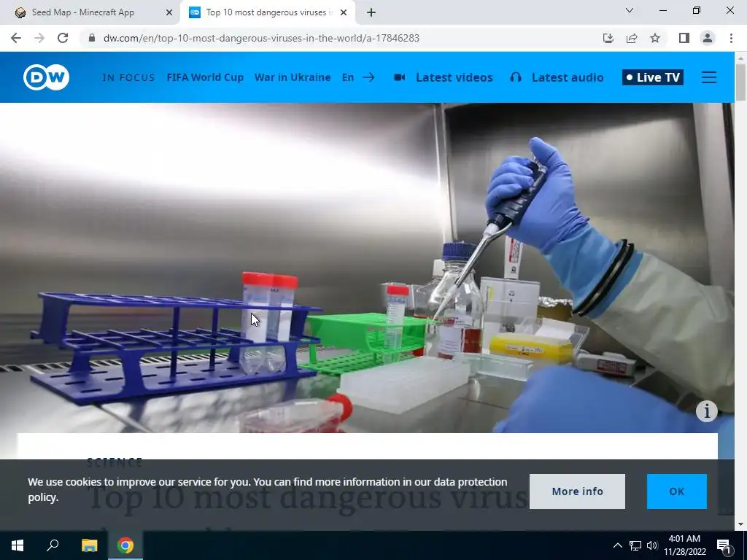Click the taskbar clock showing 4:01 AM
Screen dimensions: 747x560
click(684, 545)
